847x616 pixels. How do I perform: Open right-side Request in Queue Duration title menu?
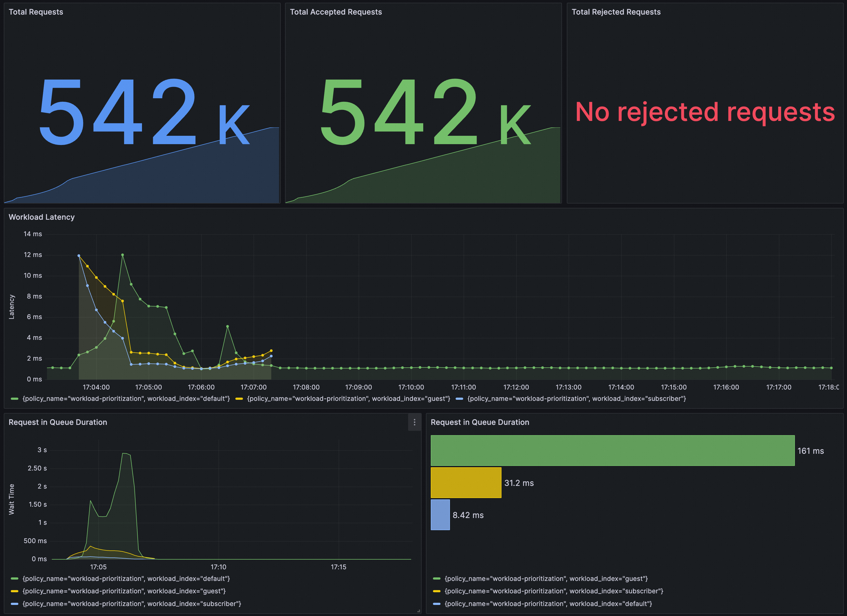point(480,422)
